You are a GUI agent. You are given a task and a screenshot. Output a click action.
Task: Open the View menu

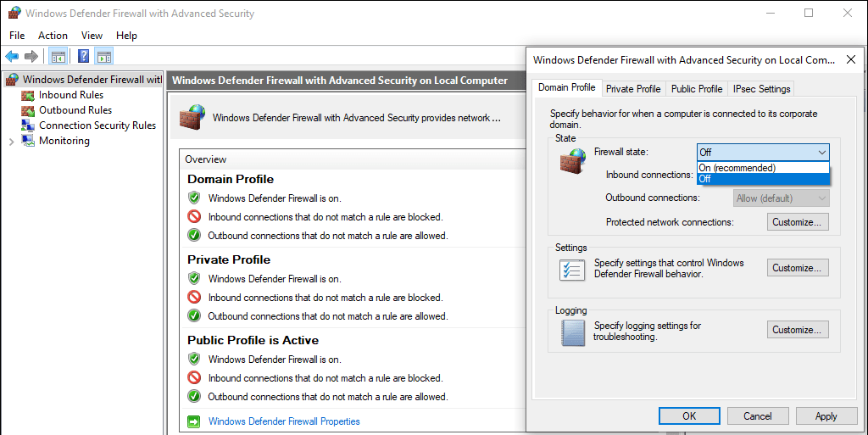click(x=92, y=36)
